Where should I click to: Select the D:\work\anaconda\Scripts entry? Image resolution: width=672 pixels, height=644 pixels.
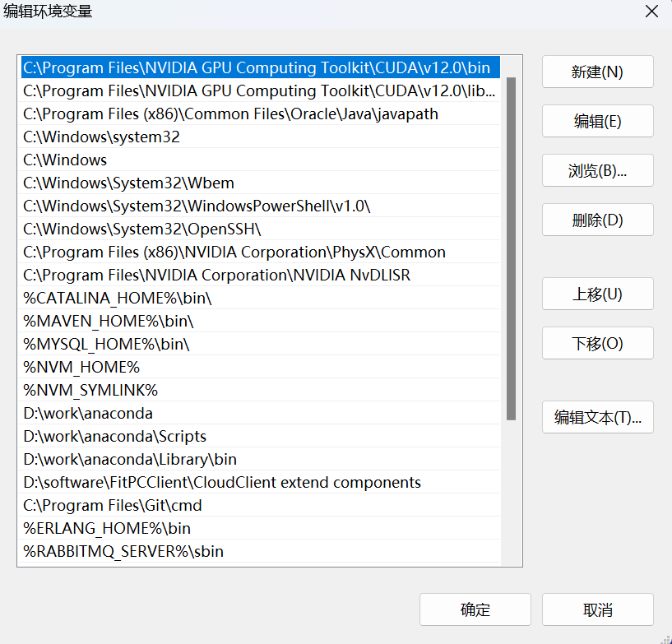coord(261,436)
